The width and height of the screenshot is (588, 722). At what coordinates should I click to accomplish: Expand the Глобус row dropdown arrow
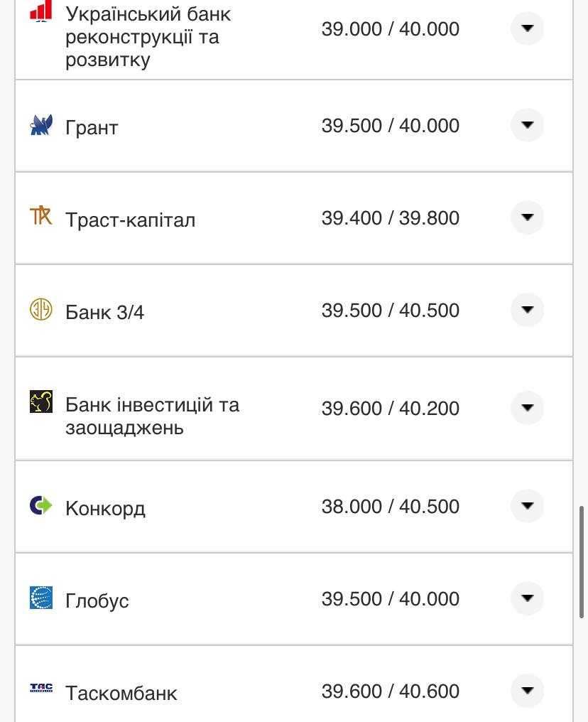point(527,598)
